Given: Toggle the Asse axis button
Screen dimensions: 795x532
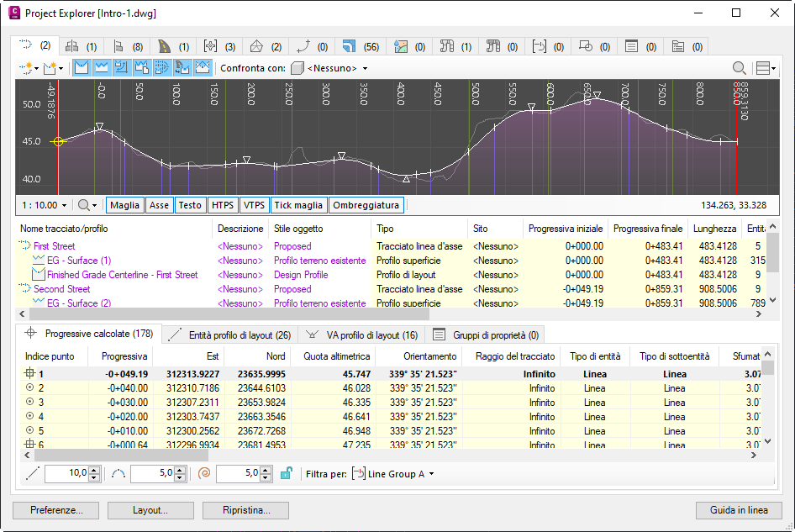Looking at the screenshot, I should click(159, 205).
